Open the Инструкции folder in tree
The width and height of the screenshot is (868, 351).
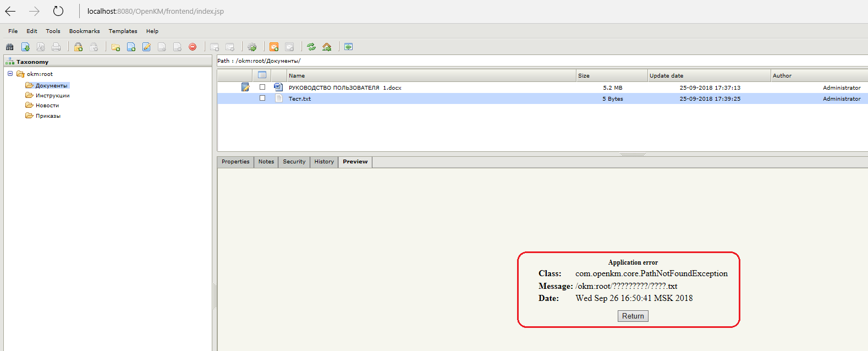pyautogui.click(x=52, y=96)
